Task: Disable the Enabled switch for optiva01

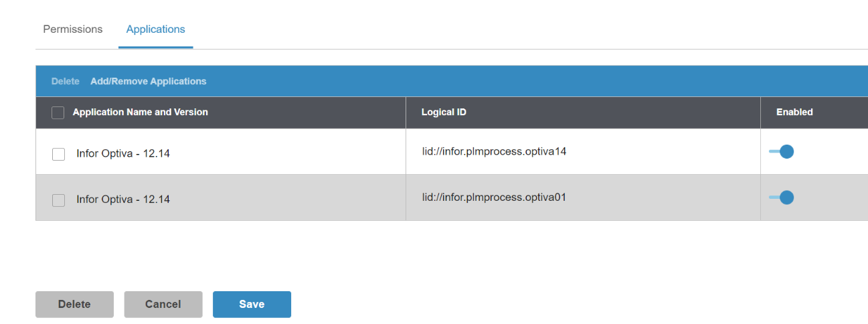Action: [782, 197]
